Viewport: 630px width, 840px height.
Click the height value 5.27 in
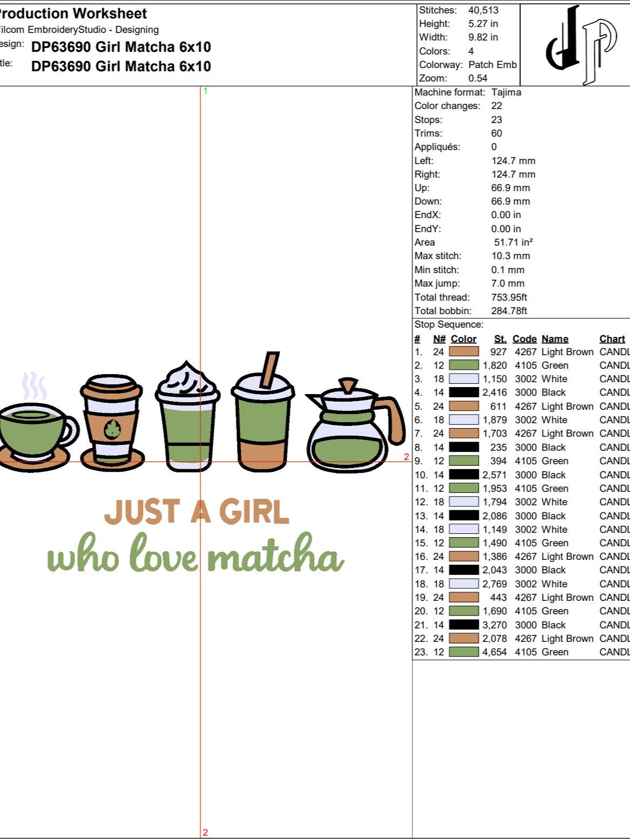[483, 24]
